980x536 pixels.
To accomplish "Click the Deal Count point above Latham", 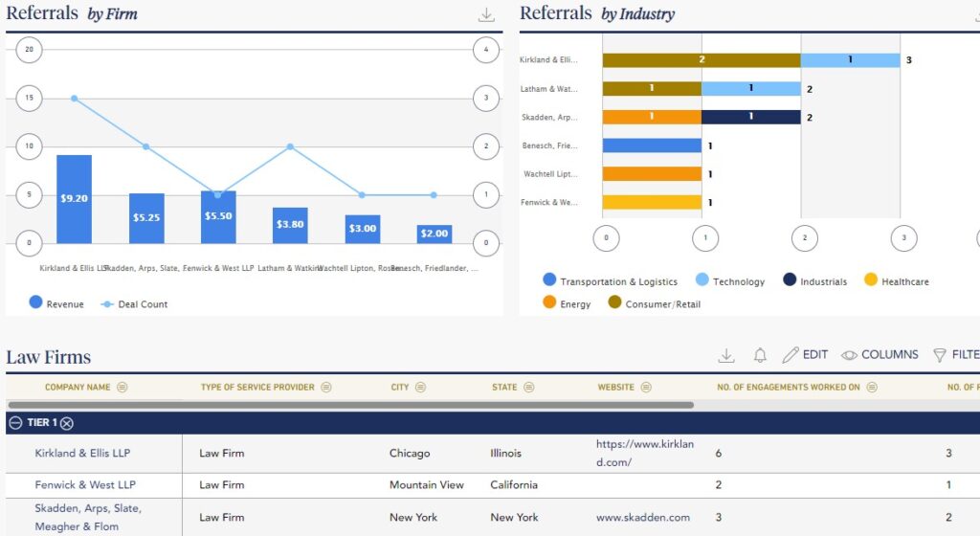I will click(290, 146).
